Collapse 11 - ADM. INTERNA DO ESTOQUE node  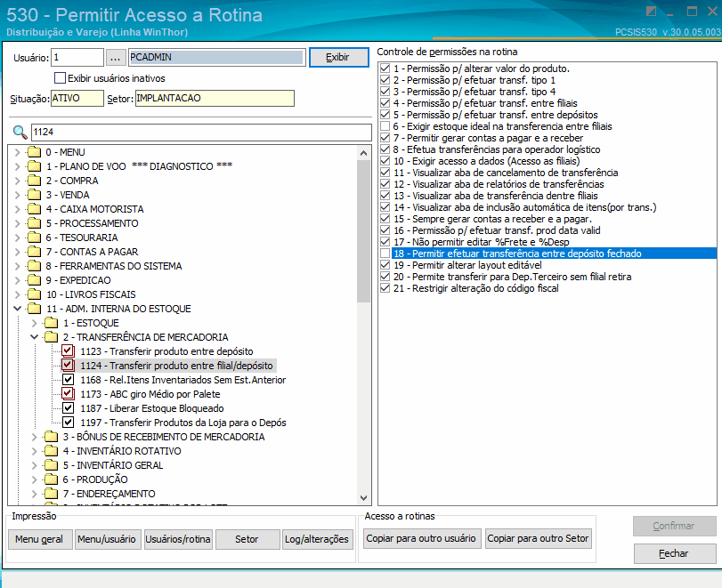point(18,309)
